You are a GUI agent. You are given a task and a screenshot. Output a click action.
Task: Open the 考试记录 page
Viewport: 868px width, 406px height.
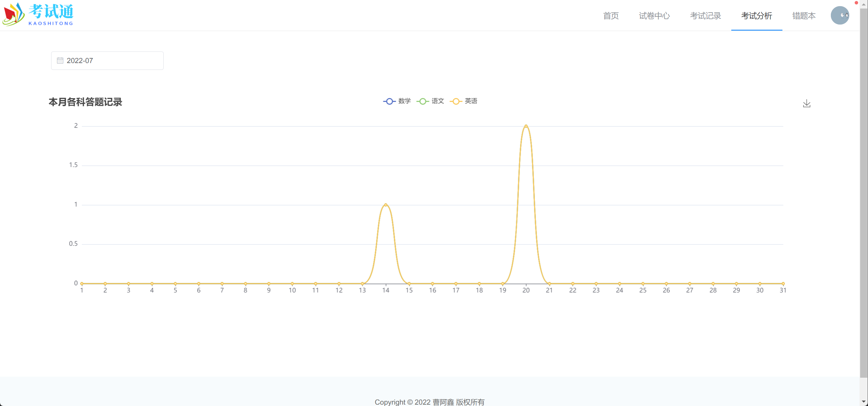[705, 16]
